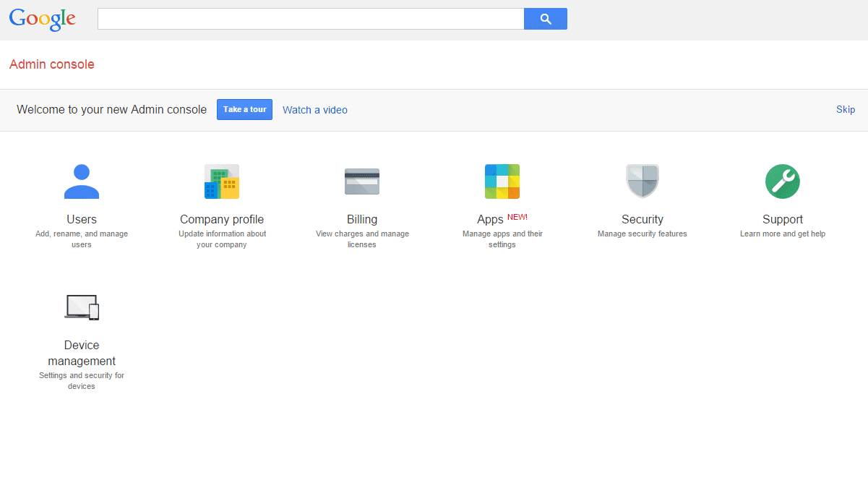Image resolution: width=868 pixels, height=488 pixels.
Task: Click the Company profile buildings icon
Action: click(222, 181)
